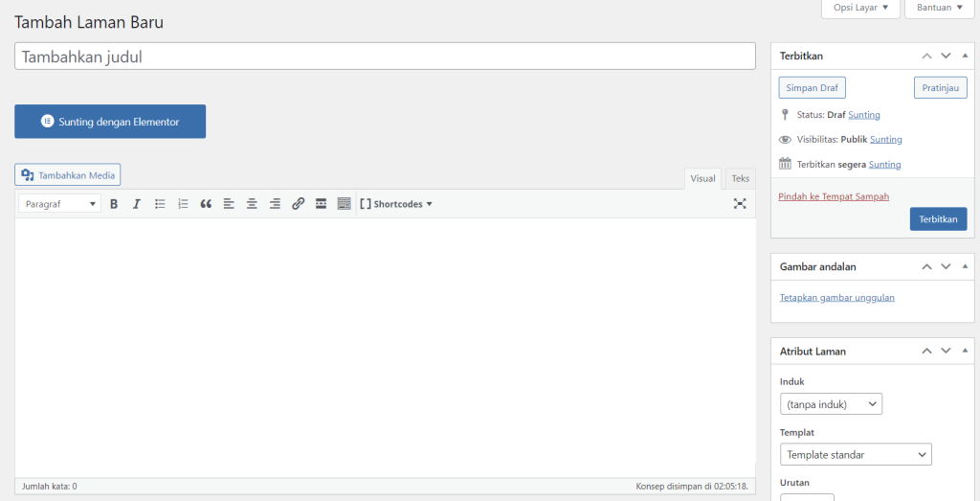Toggle bold formatting in editor toolbar
Viewport: 980px width, 501px height.
click(114, 204)
